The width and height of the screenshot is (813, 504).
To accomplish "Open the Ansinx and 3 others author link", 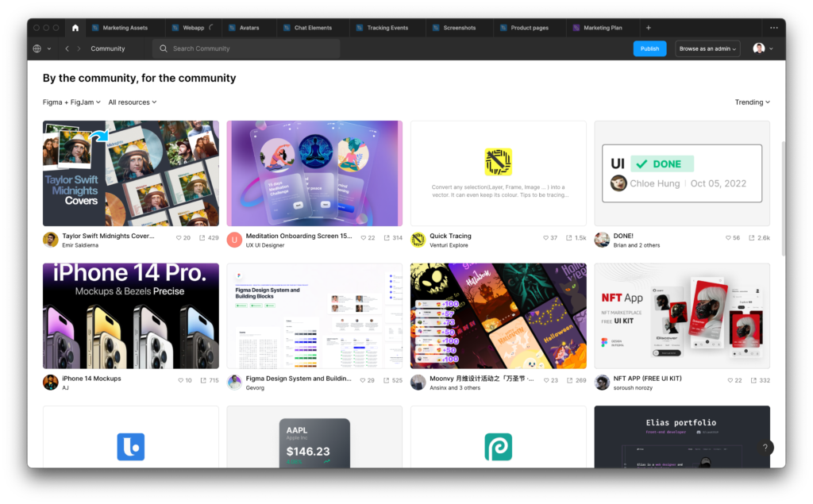I will (x=455, y=388).
